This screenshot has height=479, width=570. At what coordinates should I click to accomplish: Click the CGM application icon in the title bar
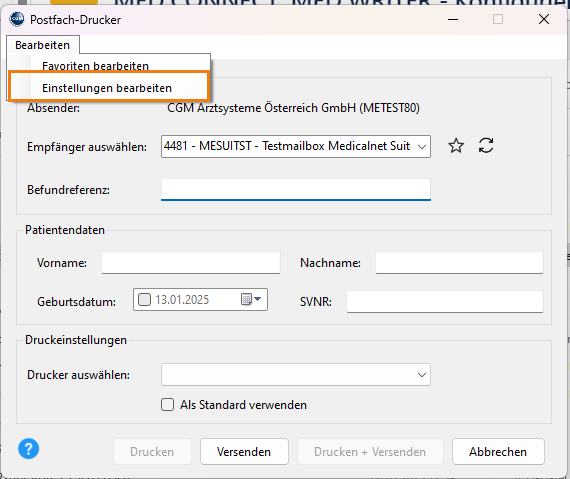(16, 19)
